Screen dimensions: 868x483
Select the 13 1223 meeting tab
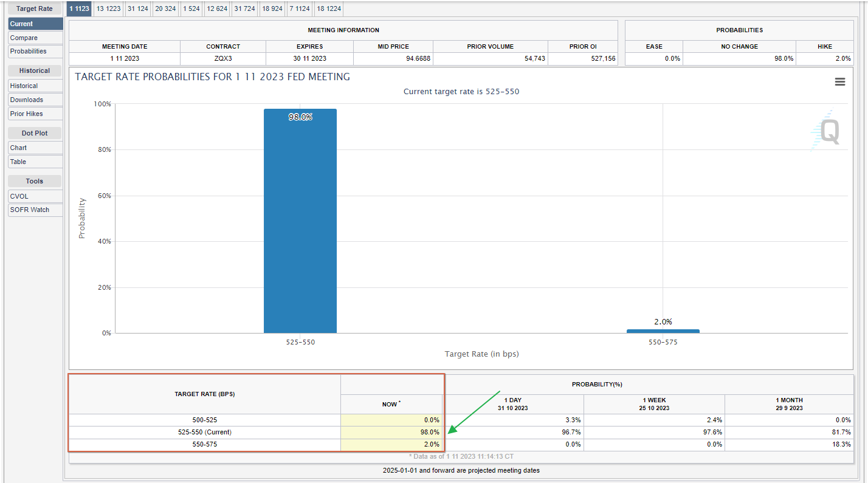(109, 9)
